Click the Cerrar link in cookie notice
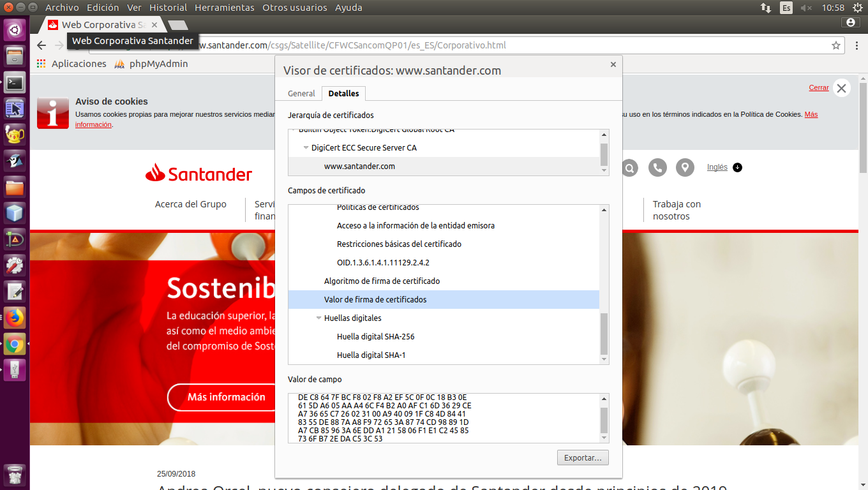Viewport: 868px width, 490px height. point(819,87)
